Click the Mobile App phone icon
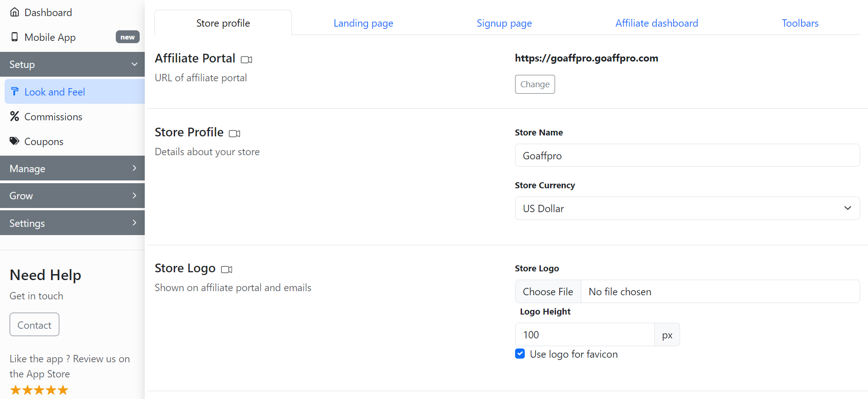Viewport: 868px width, 399px height. pyautogui.click(x=15, y=37)
